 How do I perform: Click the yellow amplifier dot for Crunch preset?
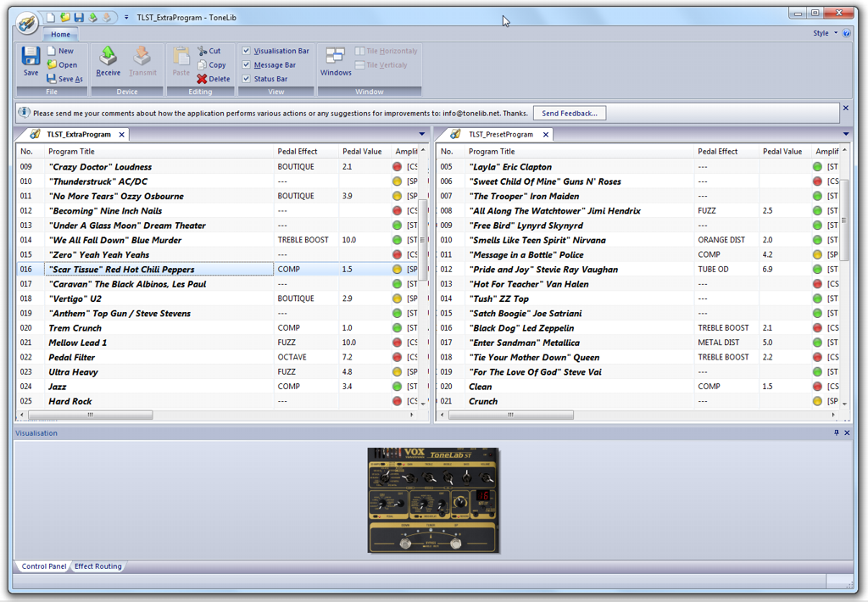[x=817, y=401]
